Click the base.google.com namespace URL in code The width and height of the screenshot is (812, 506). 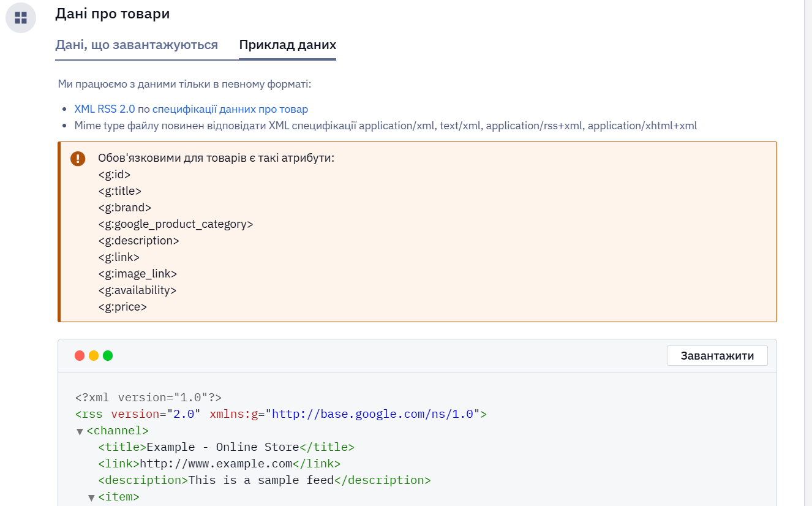tap(373, 414)
